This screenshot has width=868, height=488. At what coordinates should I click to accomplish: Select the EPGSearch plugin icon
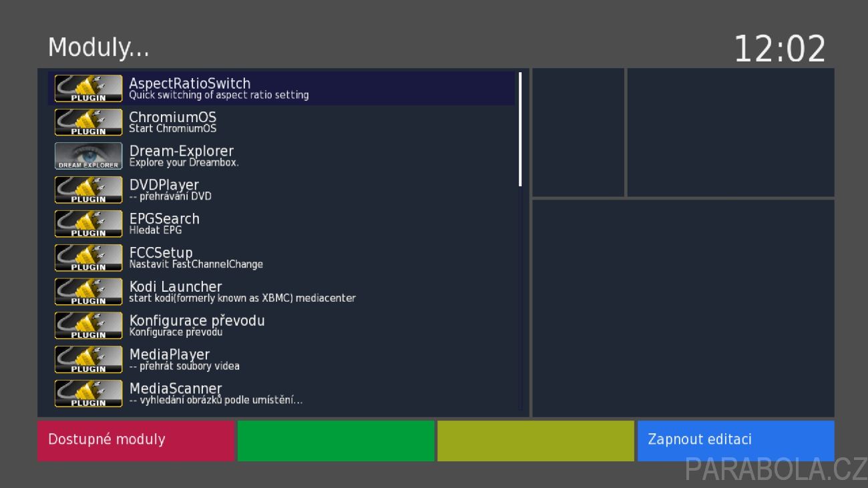pos(89,224)
